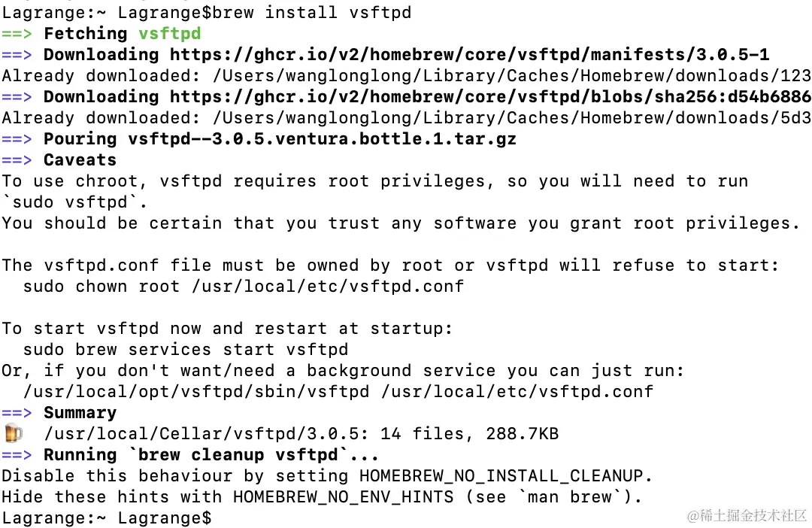Click the ghcr.io blobs sha256 URL
The height and width of the screenshot is (528, 812).
tap(490, 97)
